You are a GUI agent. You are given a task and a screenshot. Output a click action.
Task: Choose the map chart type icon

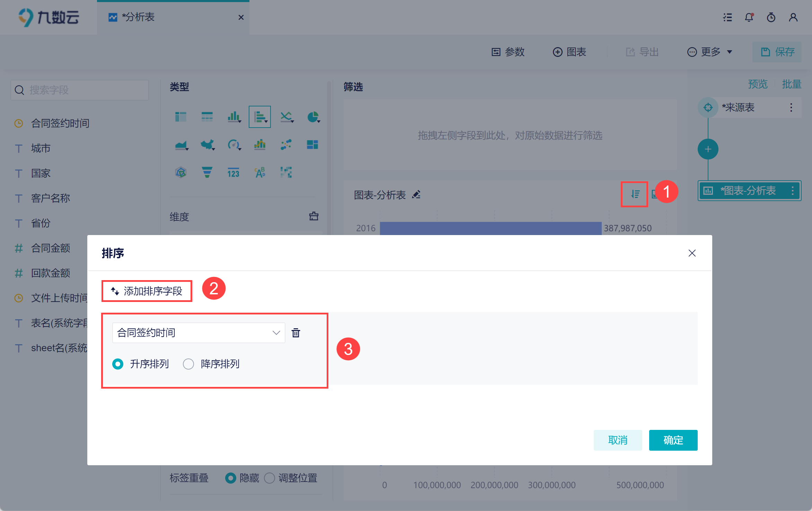(207, 145)
